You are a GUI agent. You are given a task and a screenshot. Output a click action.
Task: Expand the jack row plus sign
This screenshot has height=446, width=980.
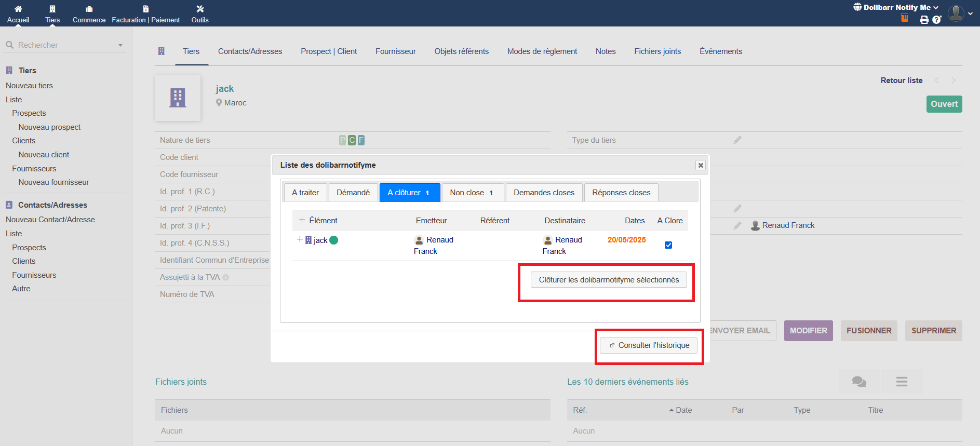pyautogui.click(x=300, y=239)
